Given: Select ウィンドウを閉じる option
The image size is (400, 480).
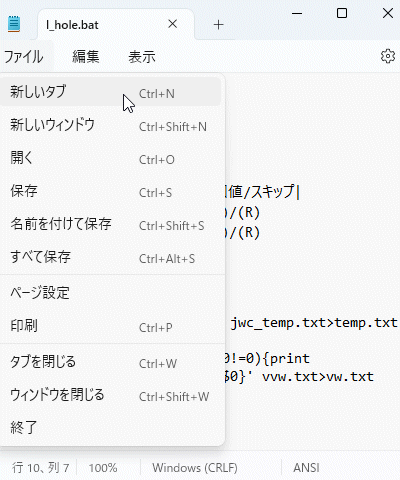Looking at the screenshot, I should coord(110,395).
